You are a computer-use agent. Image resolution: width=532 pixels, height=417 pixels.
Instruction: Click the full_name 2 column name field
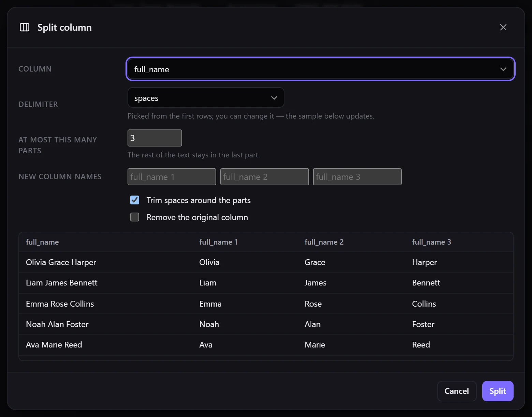click(264, 177)
